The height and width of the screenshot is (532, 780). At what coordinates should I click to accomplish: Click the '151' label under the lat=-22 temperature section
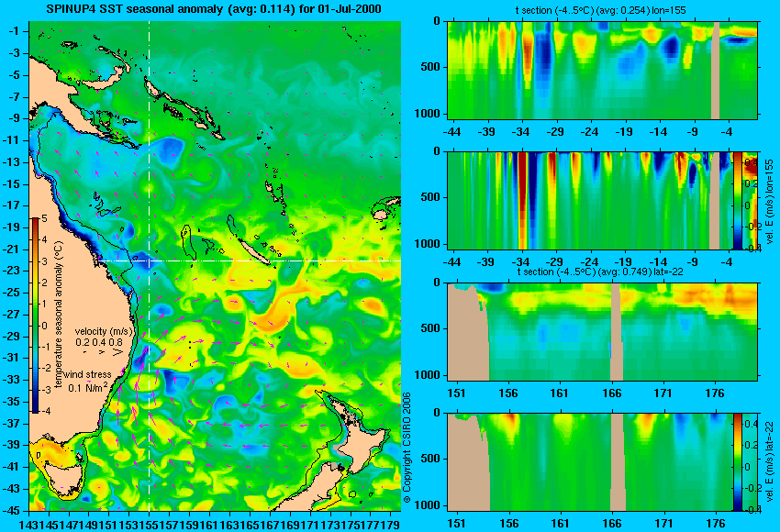tap(456, 393)
